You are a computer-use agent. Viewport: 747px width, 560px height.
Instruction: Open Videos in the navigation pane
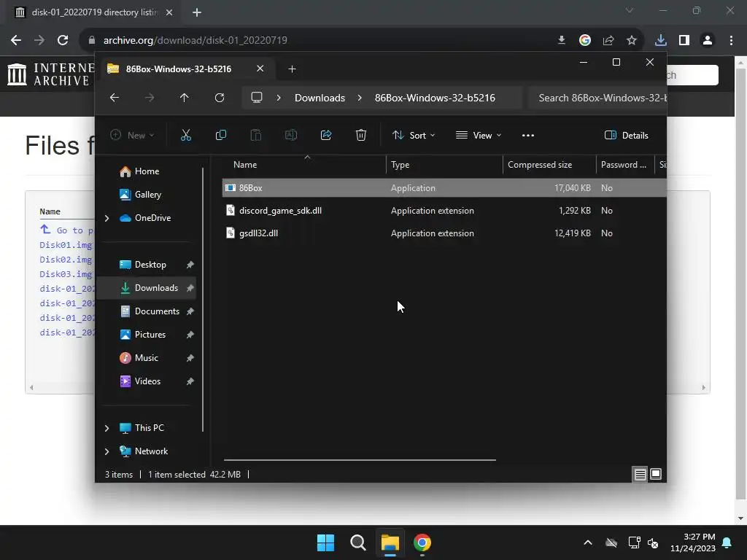point(147,381)
